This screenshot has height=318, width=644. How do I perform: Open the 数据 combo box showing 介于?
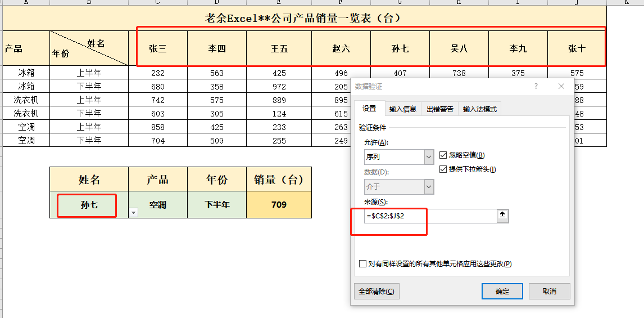pos(429,187)
